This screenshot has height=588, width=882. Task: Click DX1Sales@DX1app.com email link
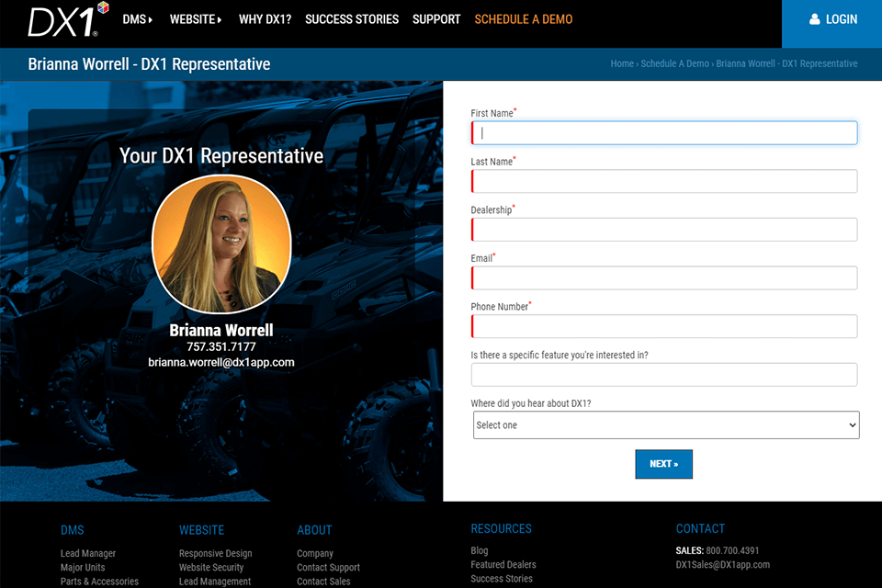(x=723, y=564)
